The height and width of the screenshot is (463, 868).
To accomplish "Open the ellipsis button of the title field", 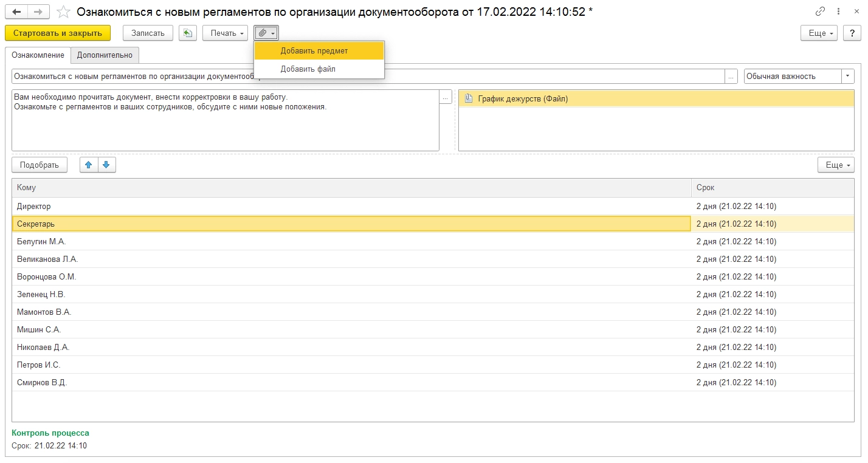I will (x=731, y=77).
